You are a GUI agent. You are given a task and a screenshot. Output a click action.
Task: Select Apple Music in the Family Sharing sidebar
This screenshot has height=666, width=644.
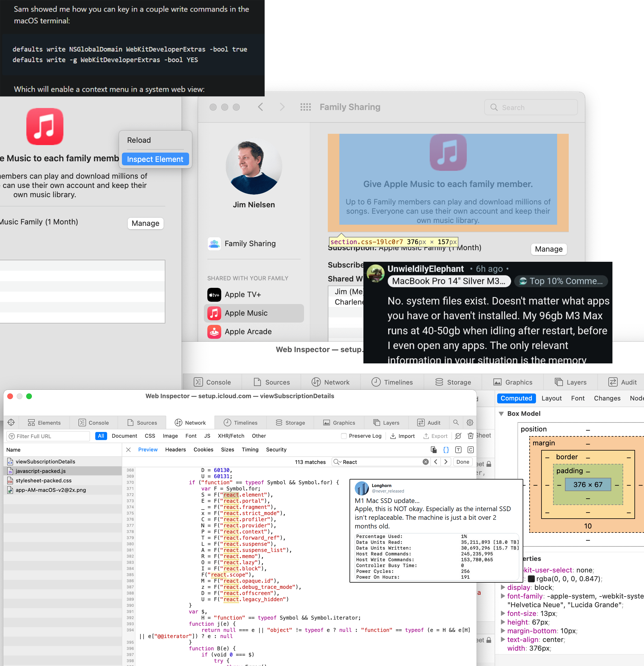(x=254, y=313)
